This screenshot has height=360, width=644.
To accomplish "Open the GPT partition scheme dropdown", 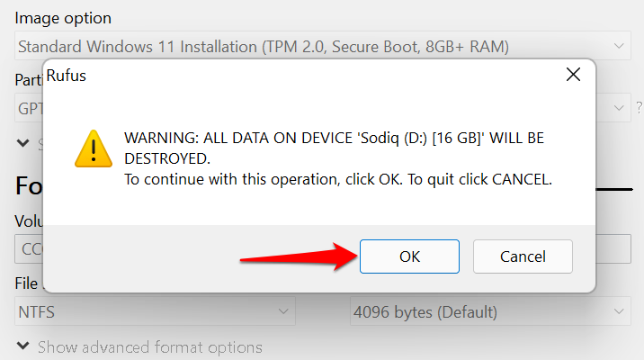I will click(27, 109).
